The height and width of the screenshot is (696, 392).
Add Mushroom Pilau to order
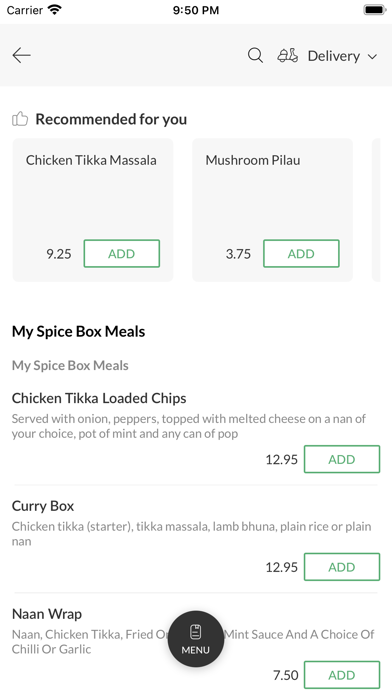click(x=301, y=253)
